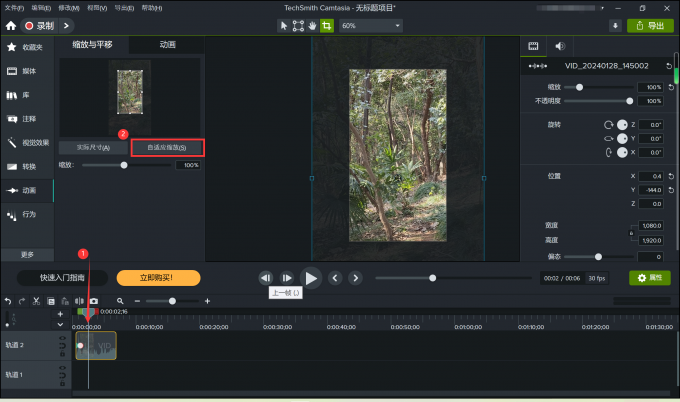This screenshot has width=680, height=402.
Task: Open the Media bin section
Action: tap(27, 71)
